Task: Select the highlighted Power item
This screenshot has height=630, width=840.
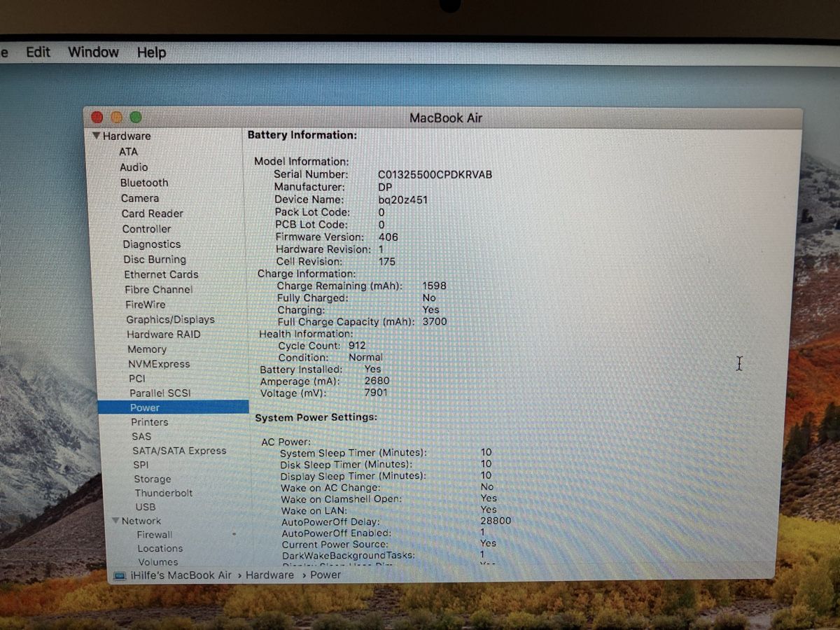Action: click(173, 407)
